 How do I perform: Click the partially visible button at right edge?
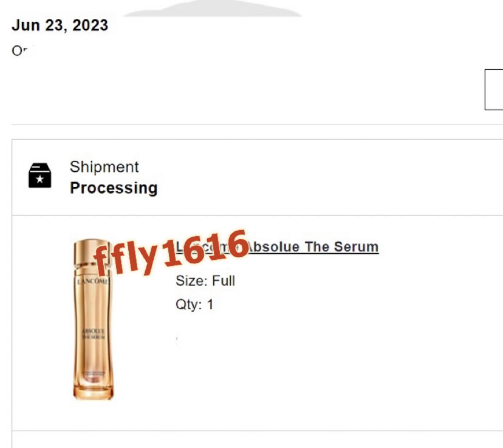pos(494,89)
